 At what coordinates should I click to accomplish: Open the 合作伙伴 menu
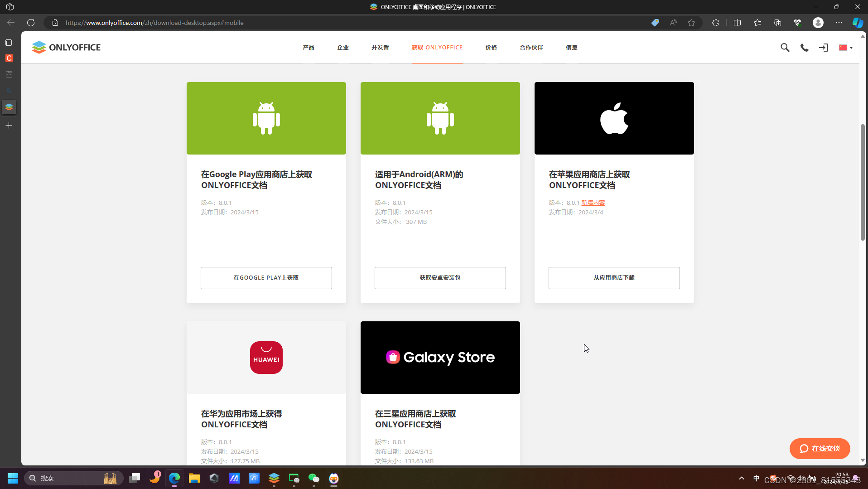[531, 48]
